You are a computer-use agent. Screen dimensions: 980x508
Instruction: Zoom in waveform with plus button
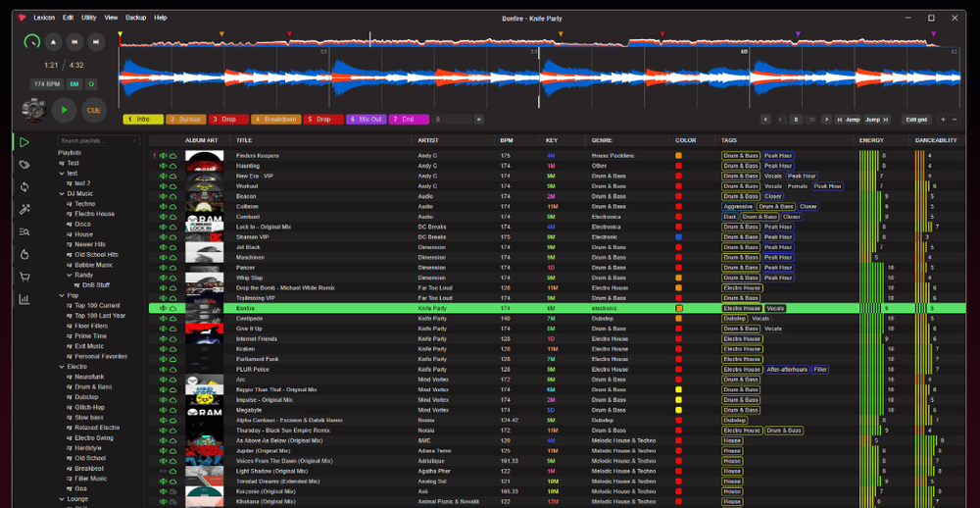click(x=944, y=120)
